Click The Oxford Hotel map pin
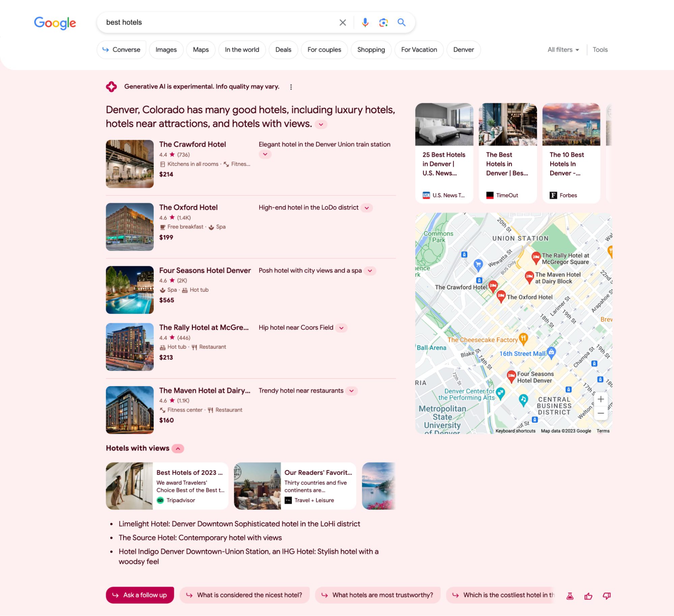The image size is (674, 616). point(501,296)
